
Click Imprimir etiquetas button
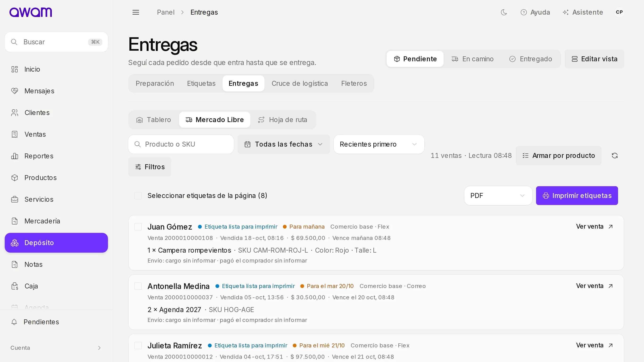click(x=577, y=196)
